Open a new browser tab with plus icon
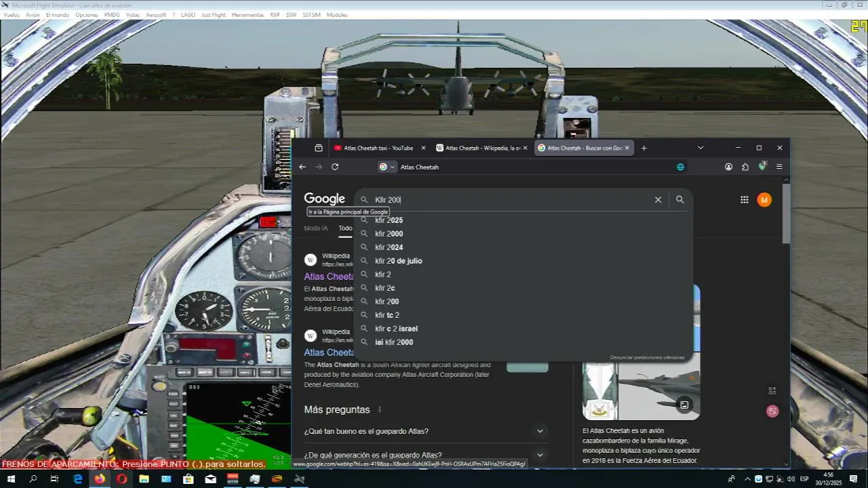Viewport: 868px width, 488px height. [x=644, y=148]
